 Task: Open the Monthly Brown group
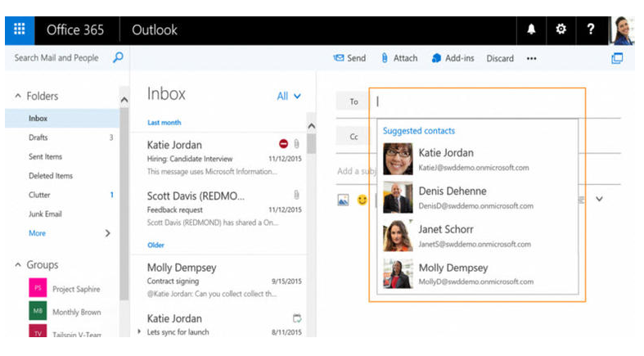point(77,312)
